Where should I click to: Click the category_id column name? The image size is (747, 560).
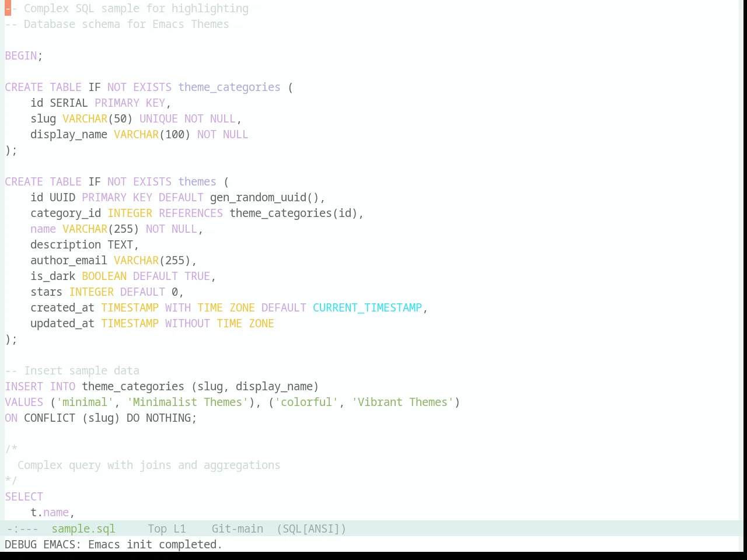click(66, 213)
